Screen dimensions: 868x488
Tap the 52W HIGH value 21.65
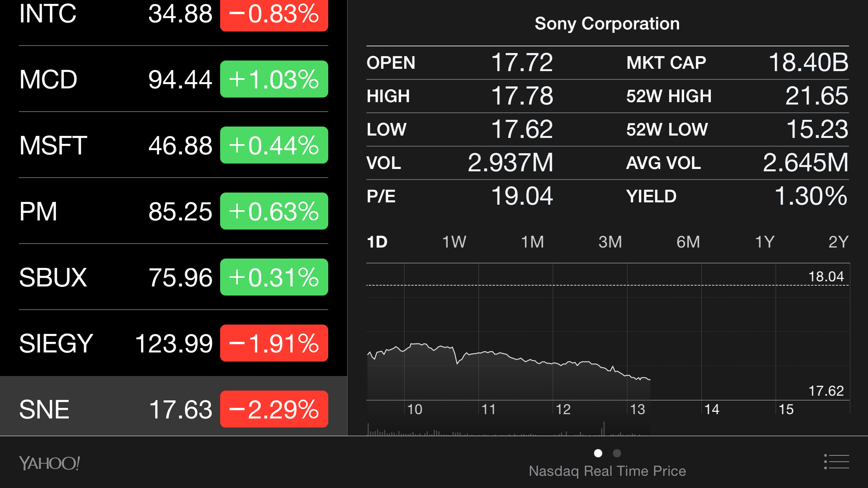pos(817,96)
